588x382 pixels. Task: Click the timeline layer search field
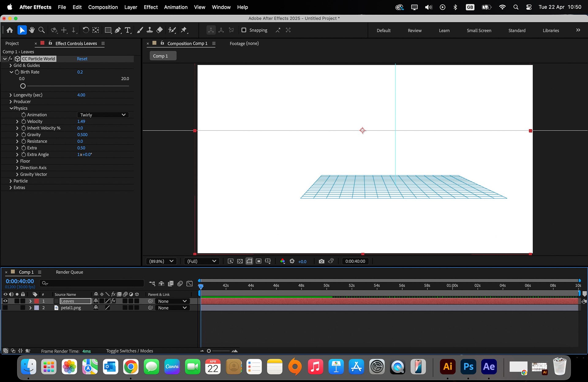[92, 283]
